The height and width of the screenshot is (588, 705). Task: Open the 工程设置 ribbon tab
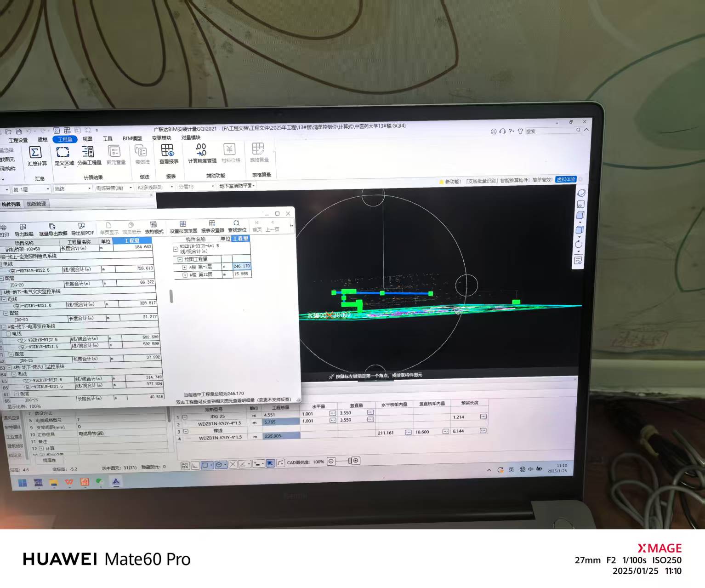pos(18,140)
